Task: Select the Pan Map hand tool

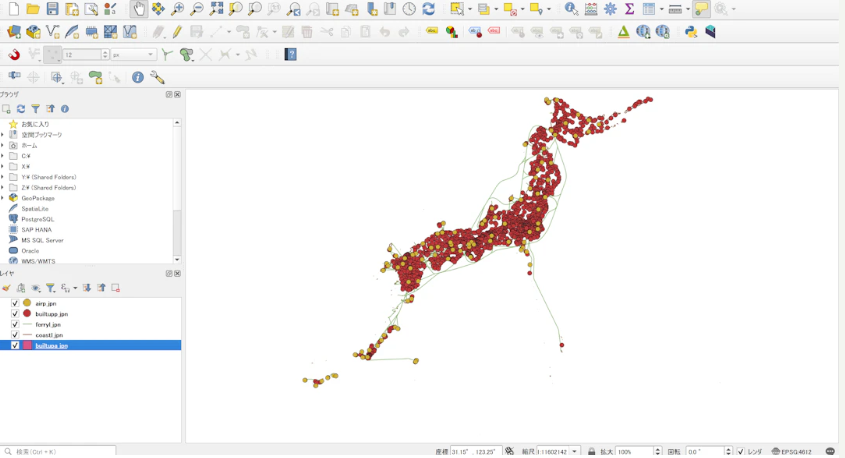Action: (138, 9)
